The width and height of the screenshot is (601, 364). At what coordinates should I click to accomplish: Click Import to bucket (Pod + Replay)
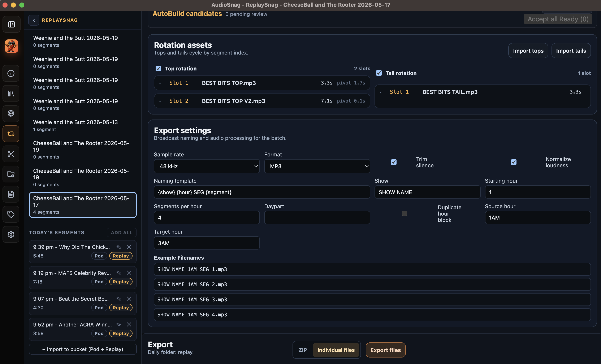pos(83,349)
